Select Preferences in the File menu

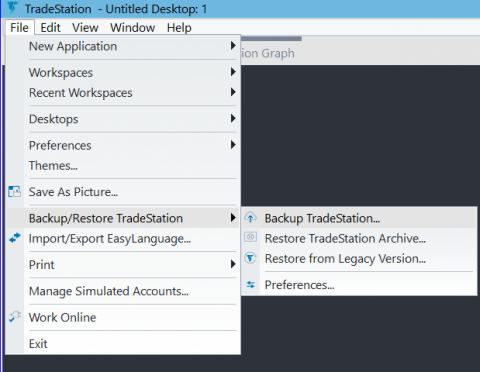(x=123, y=145)
